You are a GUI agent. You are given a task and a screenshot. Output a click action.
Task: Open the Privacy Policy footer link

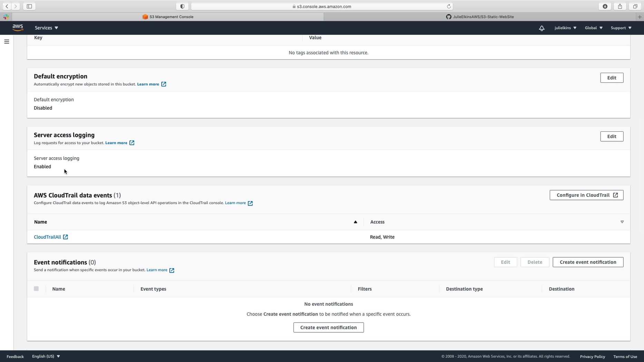point(592,356)
